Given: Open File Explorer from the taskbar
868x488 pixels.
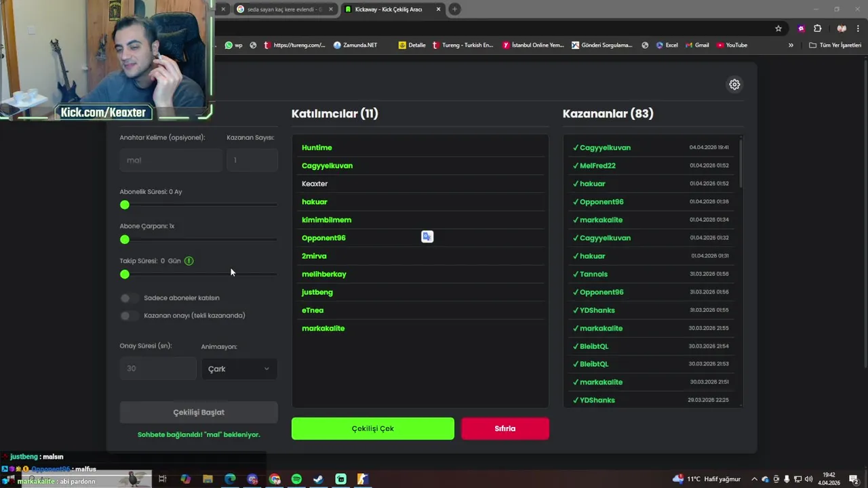Looking at the screenshot, I should point(208,479).
